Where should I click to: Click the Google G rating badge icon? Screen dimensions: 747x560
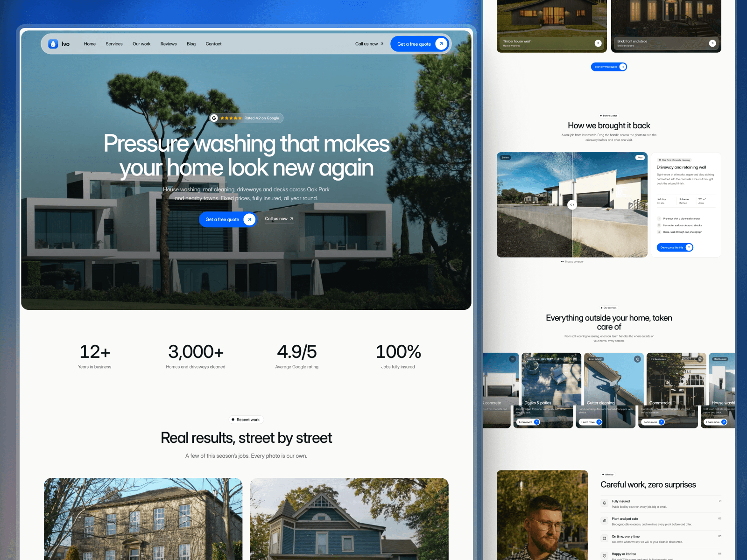[214, 118]
